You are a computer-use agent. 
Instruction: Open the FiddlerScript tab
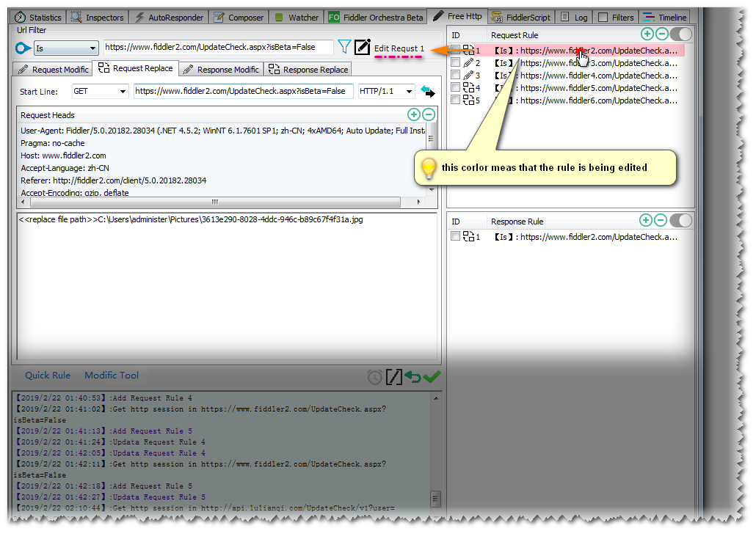click(520, 18)
